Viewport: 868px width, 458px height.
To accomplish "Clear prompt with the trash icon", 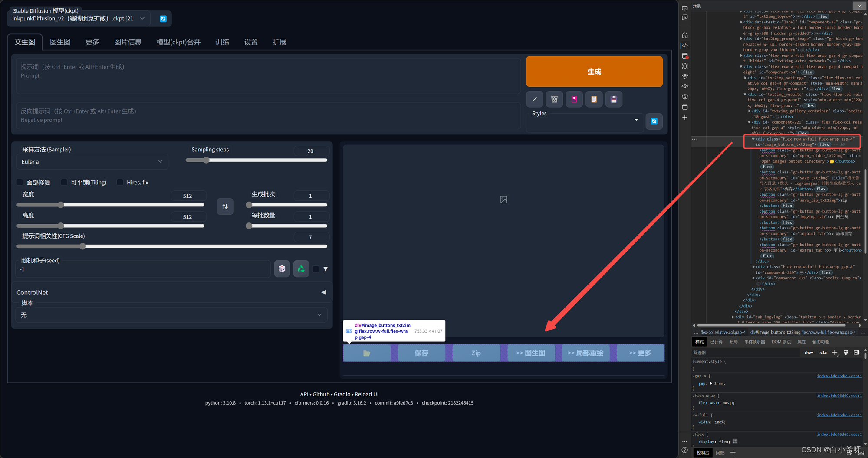I will [554, 99].
